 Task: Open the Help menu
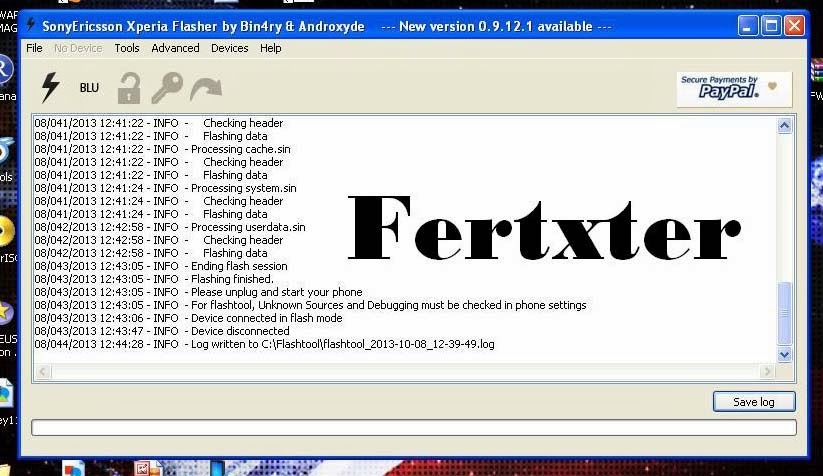pyautogui.click(x=271, y=48)
